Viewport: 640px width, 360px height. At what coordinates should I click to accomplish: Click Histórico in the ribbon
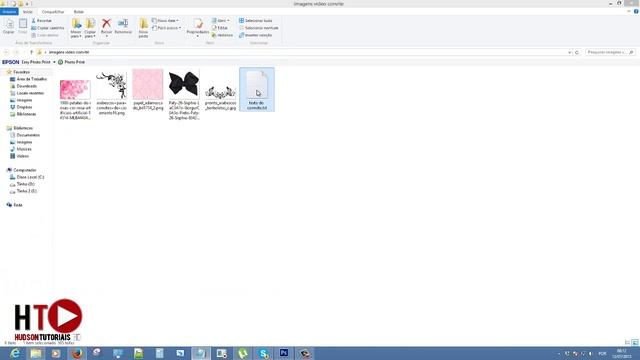click(x=222, y=35)
